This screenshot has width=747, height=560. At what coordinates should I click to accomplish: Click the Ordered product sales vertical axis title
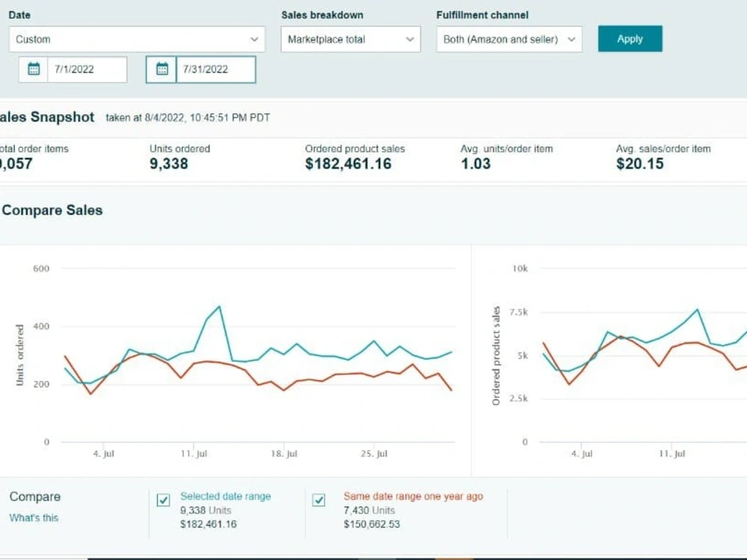[x=496, y=355]
